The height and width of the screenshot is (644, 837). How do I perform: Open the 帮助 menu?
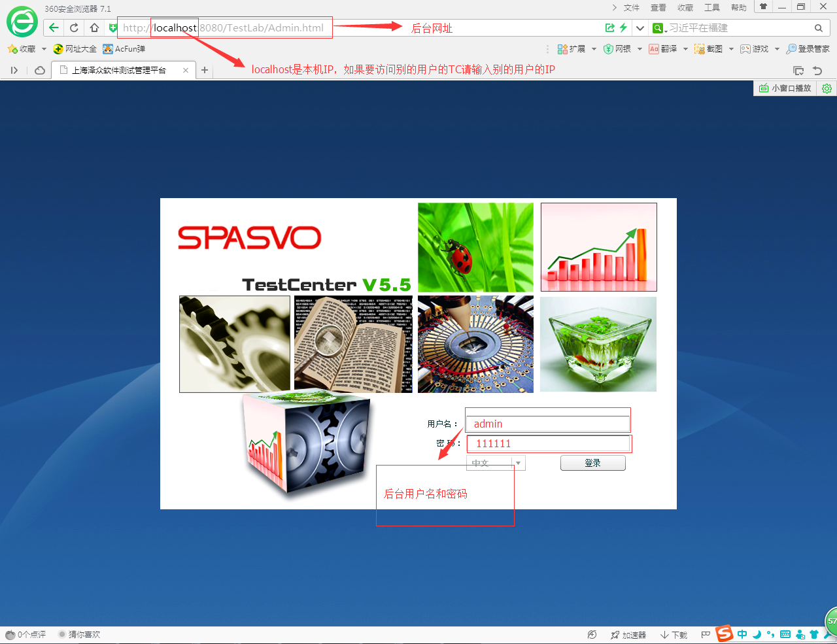(739, 8)
